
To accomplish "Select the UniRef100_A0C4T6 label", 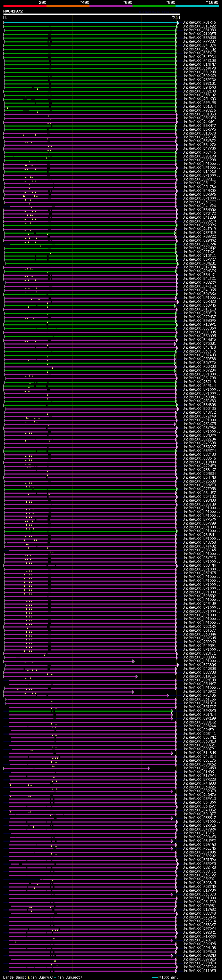I will [199, 153].
